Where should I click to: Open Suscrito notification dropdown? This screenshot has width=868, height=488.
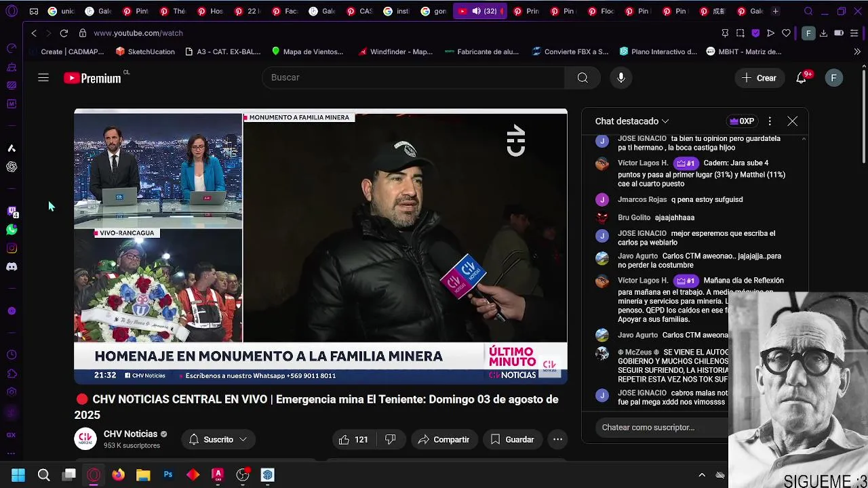tap(218, 439)
